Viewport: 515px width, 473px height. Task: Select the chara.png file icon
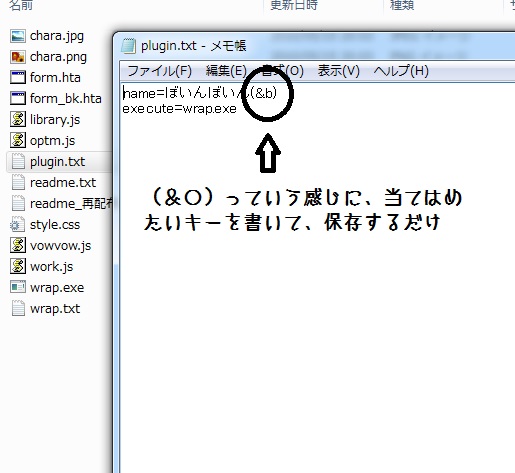coord(18,57)
